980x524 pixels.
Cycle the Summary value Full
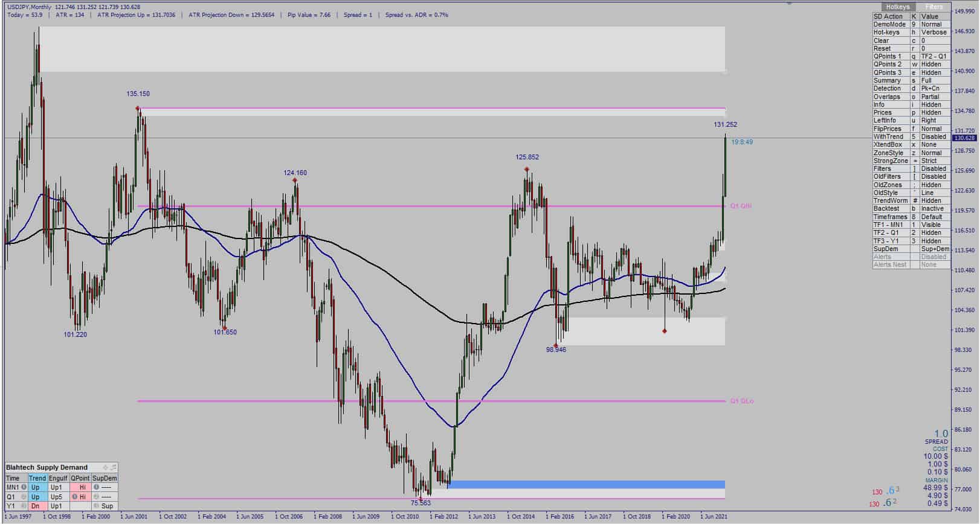point(934,80)
